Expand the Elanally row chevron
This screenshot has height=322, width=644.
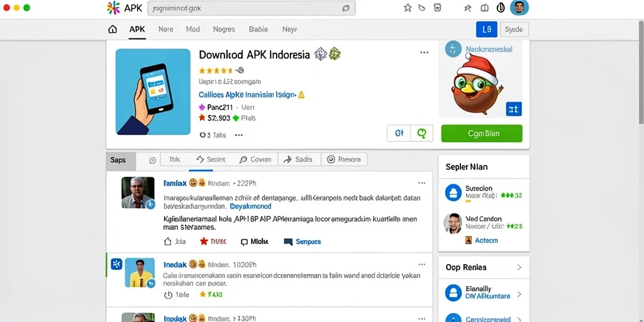[519, 294]
